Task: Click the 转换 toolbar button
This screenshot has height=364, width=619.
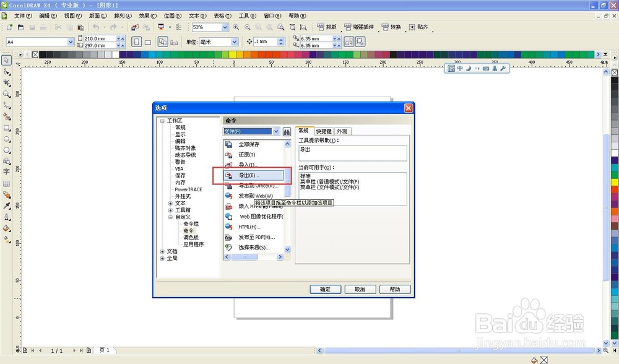Action: coord(392,27)
